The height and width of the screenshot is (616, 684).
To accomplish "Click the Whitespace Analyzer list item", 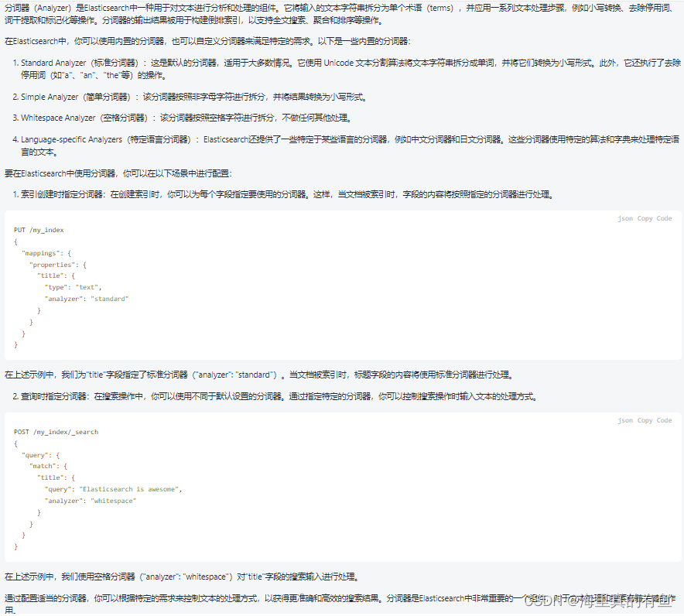I will click(183, 118).
